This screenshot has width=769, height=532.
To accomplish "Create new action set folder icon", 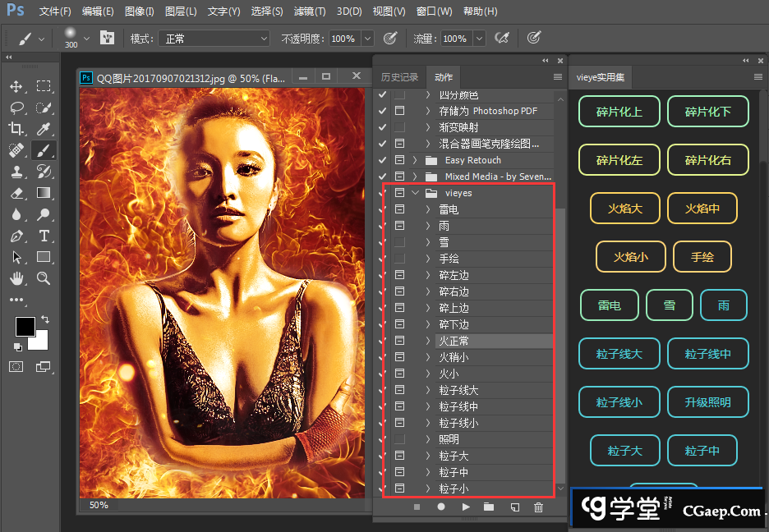I will click(490, 507).
